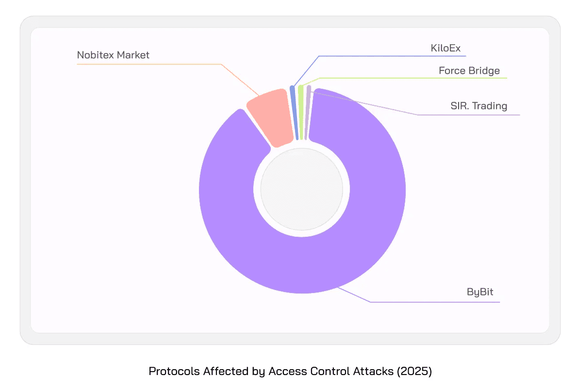
Task: Click the thin blue KiloEx slice
Action: click(294, 113)
